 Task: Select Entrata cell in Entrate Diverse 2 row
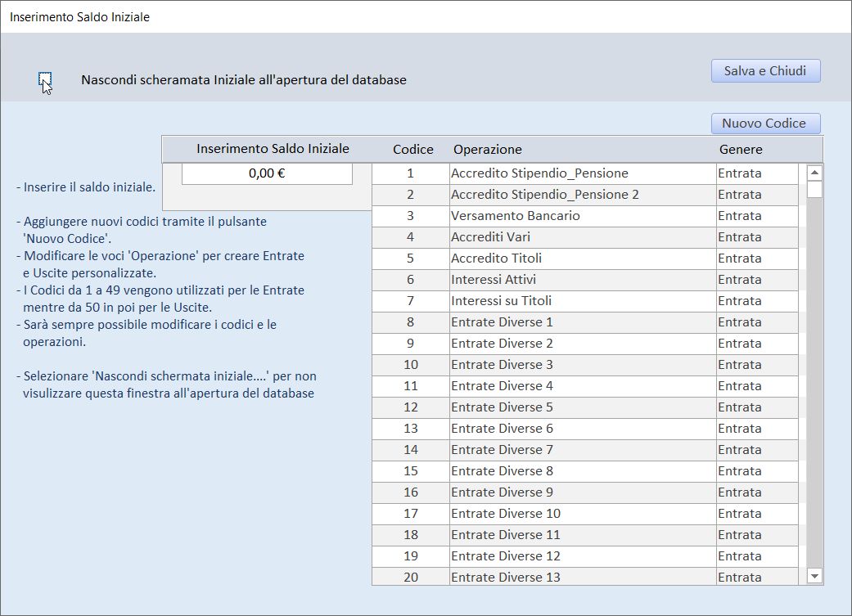point(757,344)
